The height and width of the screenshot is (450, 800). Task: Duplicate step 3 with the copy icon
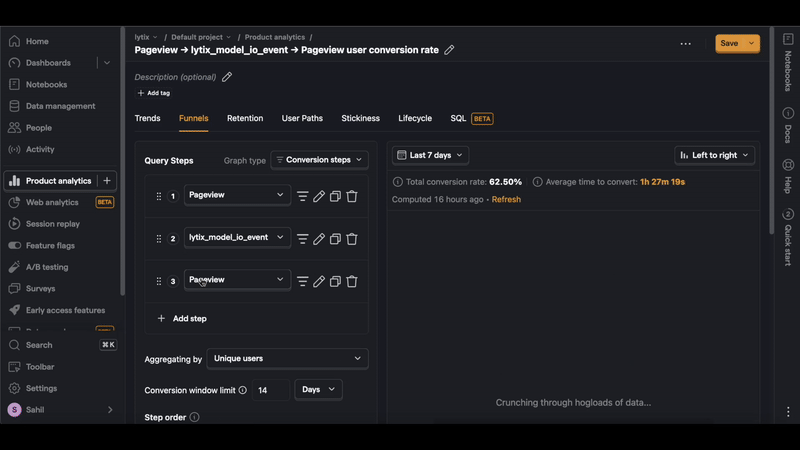point(336,281)
